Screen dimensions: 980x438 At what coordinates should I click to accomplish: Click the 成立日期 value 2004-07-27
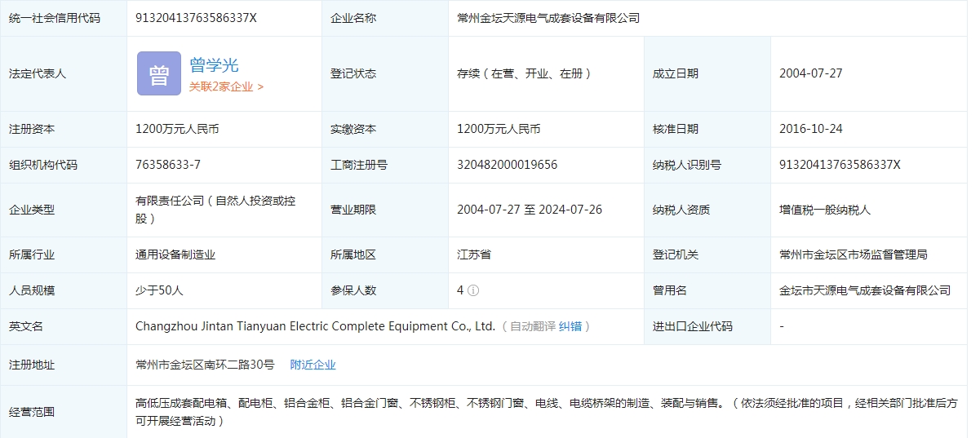(x=810, y=73)
